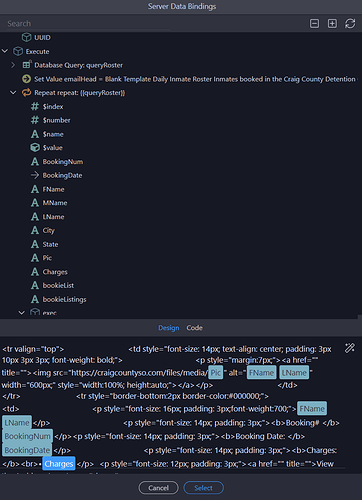Click the expand all icon
This screenshot has height=500, width=362.
point(332,23)
